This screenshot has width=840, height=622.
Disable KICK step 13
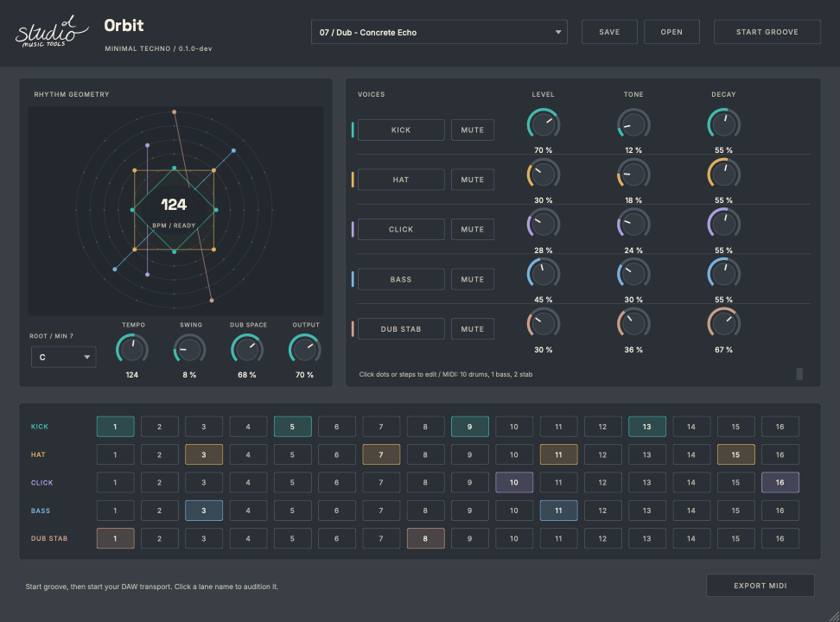click(x=647, y=427)
